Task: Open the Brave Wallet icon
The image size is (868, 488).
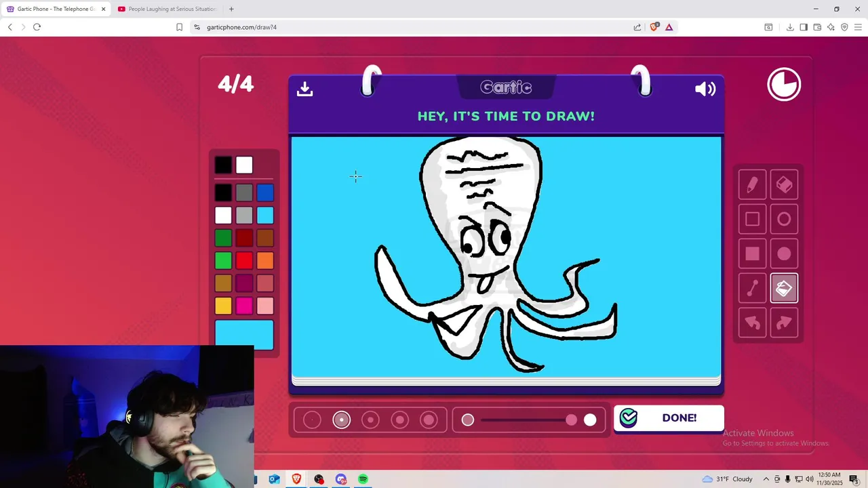Action: pos(817,27)
